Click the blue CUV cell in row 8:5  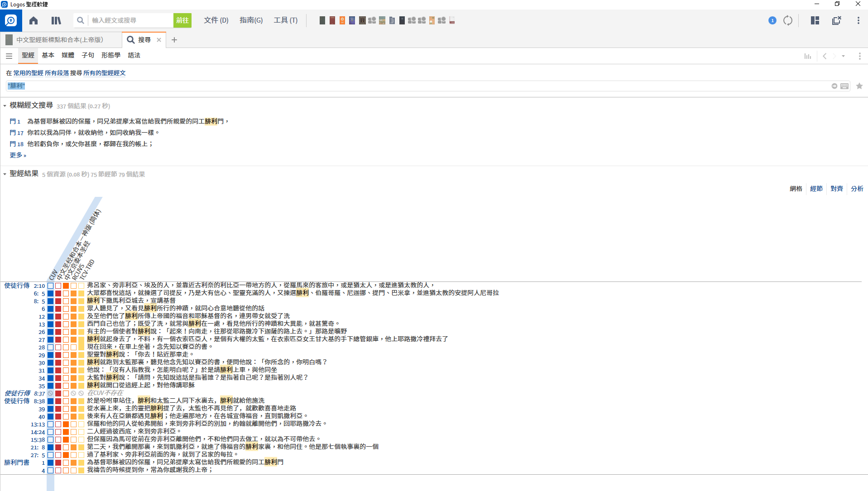[x=51, y=301]
